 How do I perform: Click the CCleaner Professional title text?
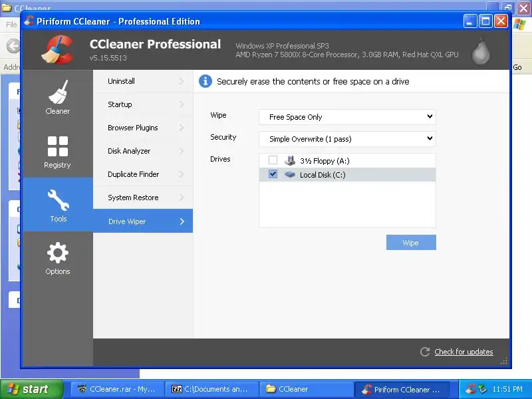pos(155,44)
